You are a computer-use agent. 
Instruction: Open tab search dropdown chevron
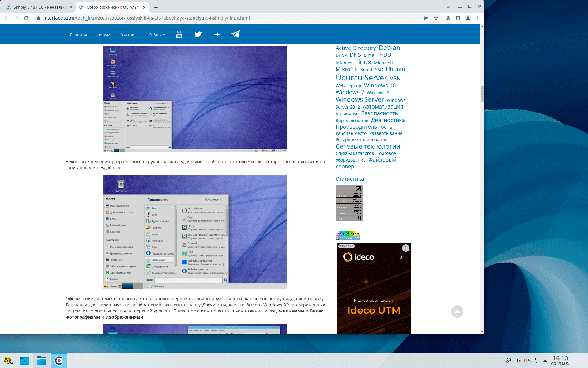click(448, 7)
